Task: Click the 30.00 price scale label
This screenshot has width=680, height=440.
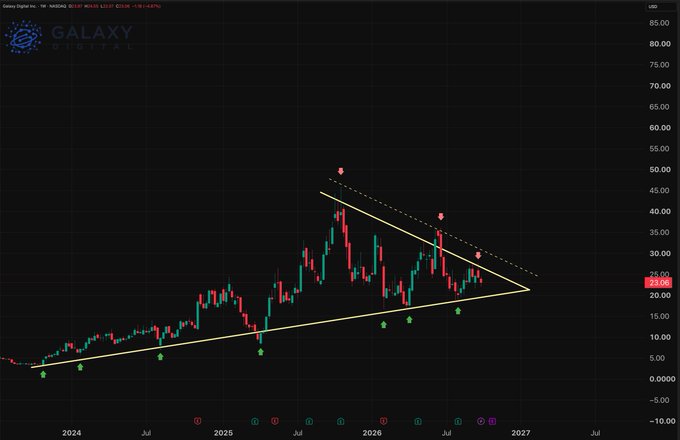Action: pos(660,253)
